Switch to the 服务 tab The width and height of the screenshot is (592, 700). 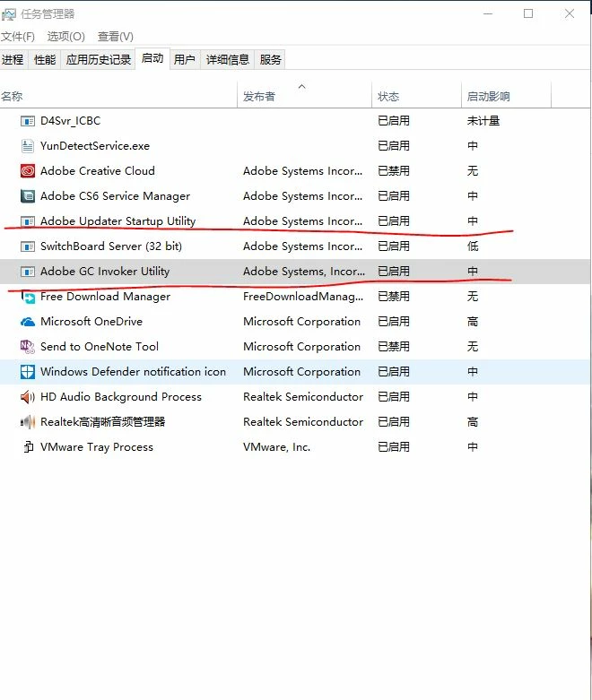[270, 59]
